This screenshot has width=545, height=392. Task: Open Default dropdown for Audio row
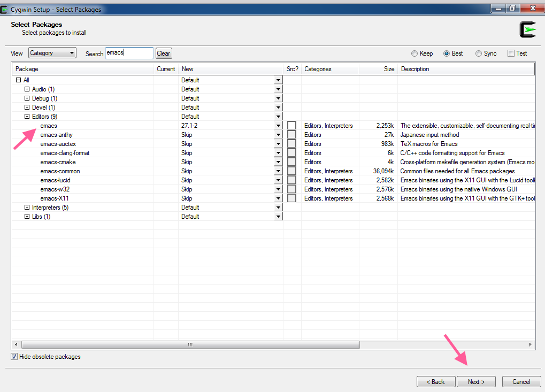(278, 89)
